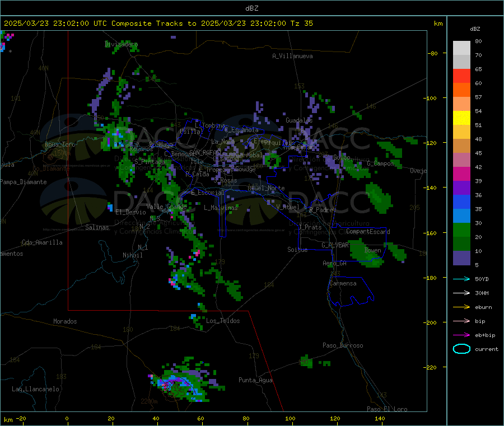Click the 'Paso_El_Loro' map label
The width and height of the screenshot is (504, 426).
coord(387,409)
